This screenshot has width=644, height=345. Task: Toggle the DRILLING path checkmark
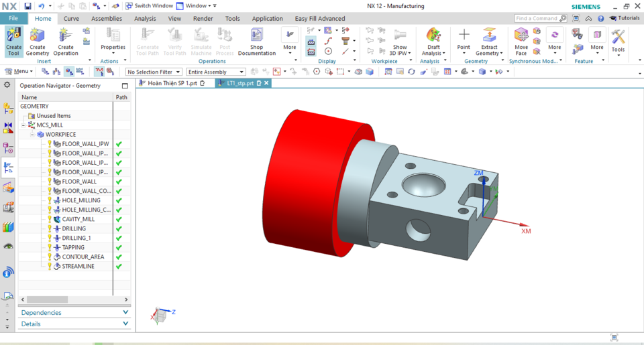(119, 229)
